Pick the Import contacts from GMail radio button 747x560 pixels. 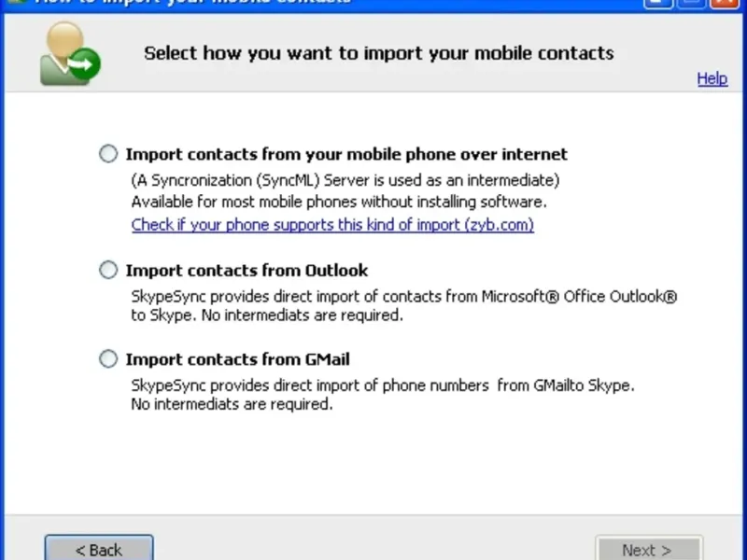click(109, 359)
